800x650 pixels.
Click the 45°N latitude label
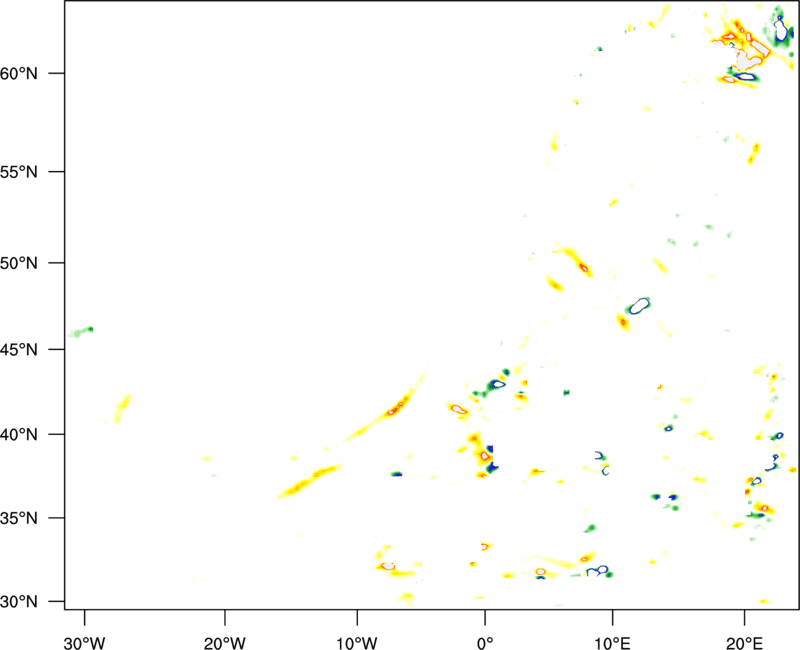pos(19,350)
